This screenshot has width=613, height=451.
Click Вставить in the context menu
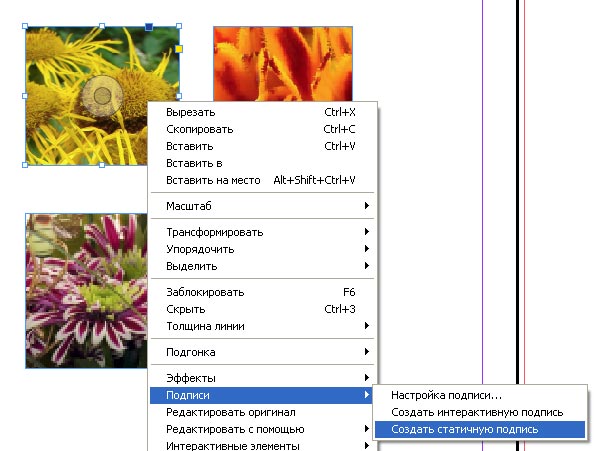coord(262,146)
